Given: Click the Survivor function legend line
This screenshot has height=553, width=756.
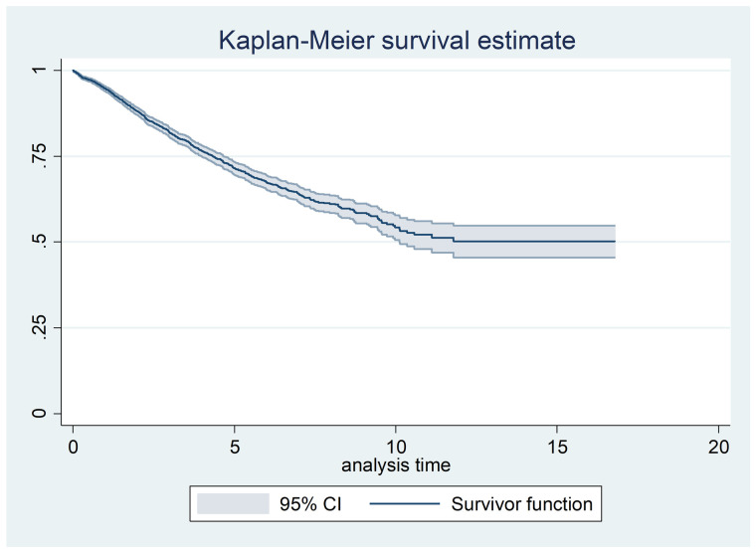Looking at the screenshot, I should [x=405, y=504].
